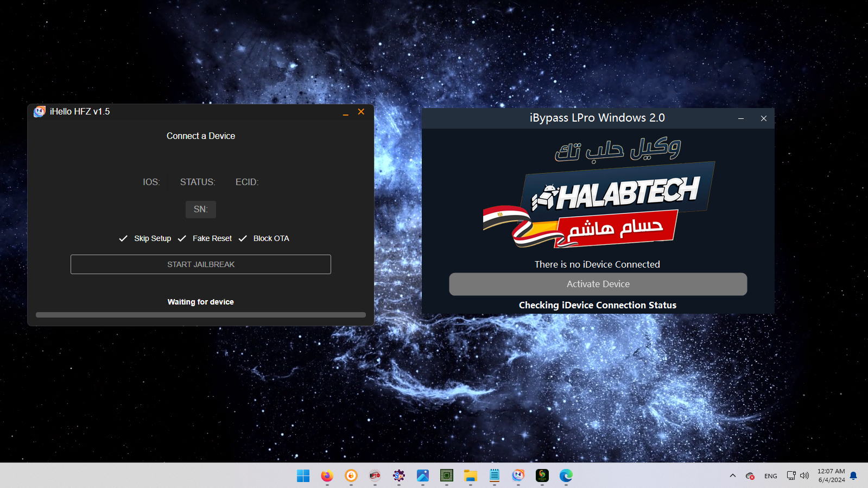Screen dimensions: 868x488
Task: Open the clock showing 12:07 AM
Action: click(x=831, y=476)
